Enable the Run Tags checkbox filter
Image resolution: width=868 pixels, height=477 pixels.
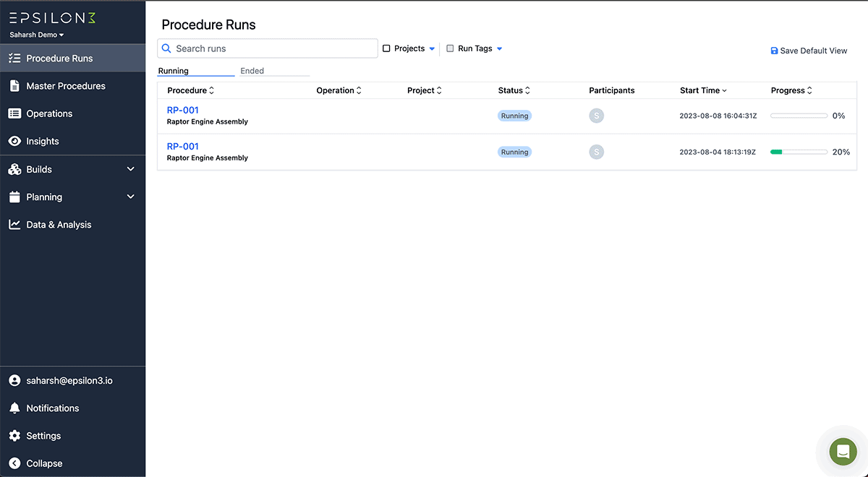448,48
